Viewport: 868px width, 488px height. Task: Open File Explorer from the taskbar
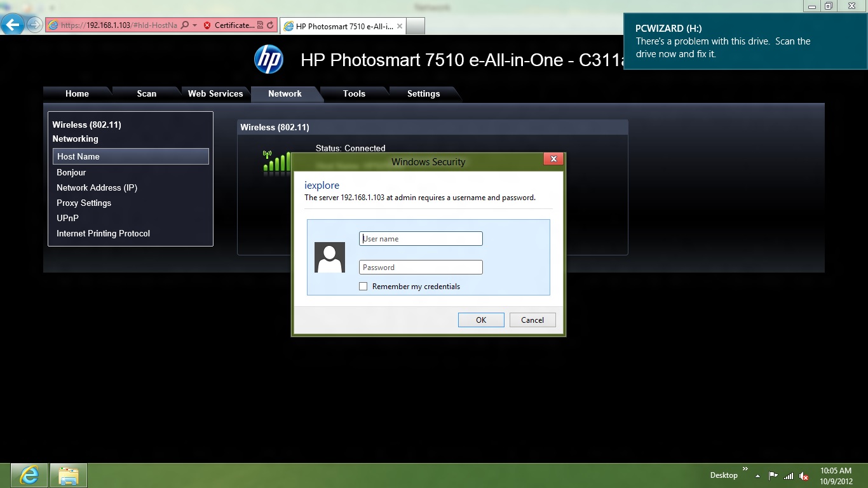click(x=68, y=475)
